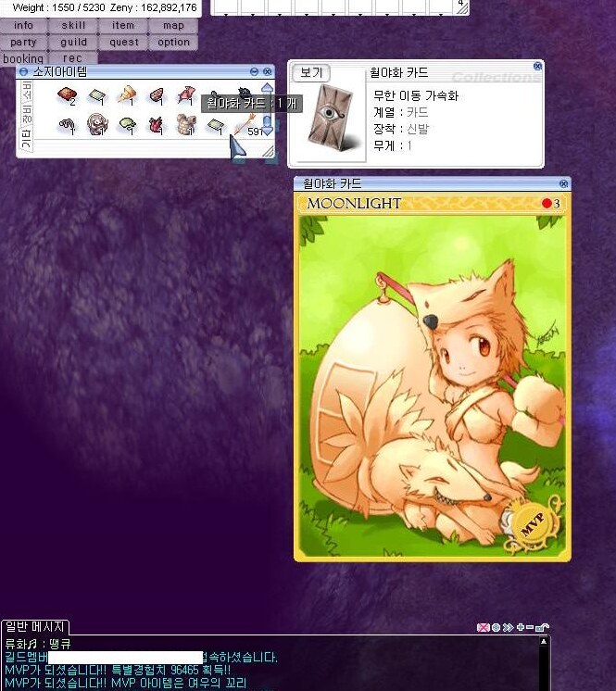This screenshot has width=616, height=691.
Task: Click the lock icon on chat window
Action: [x=542, y=628]
